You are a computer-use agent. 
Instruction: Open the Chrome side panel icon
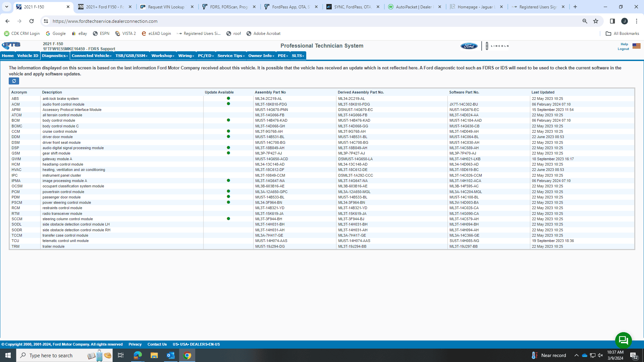point(612,21)
